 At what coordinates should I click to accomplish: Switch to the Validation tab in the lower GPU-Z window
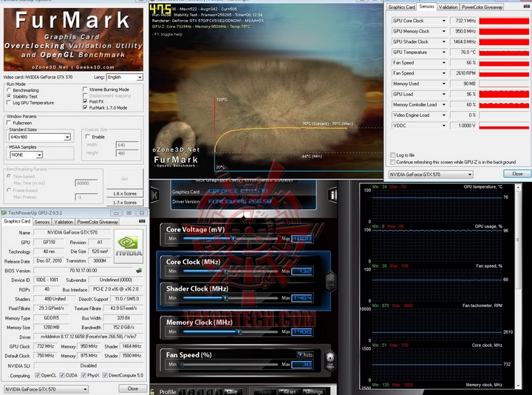coord(64,222)
